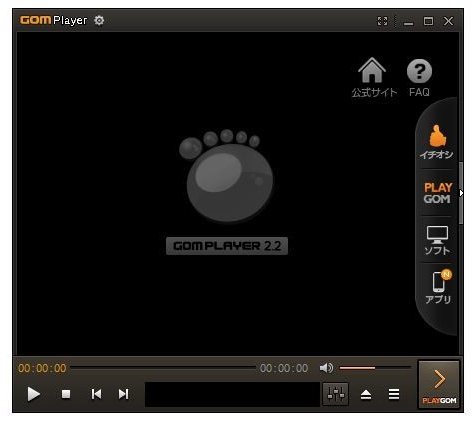Click the playback seek bar
The height and width of the screenshot is (427, 473).
(x=163, y=368)
